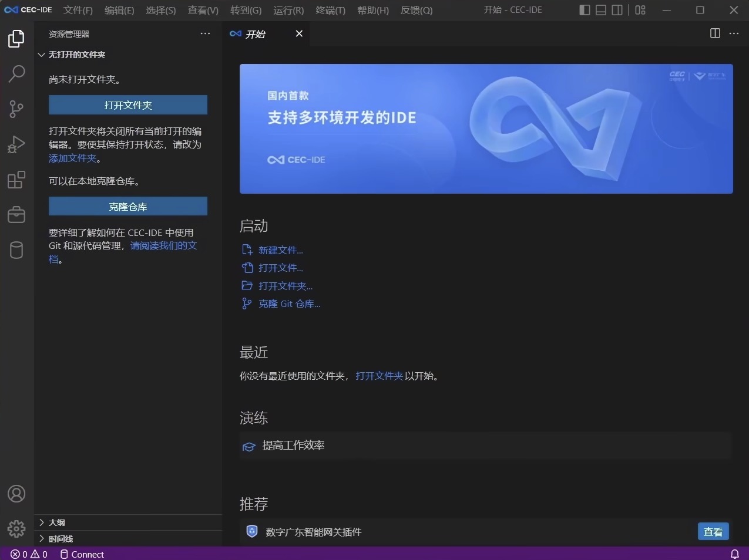Toggle the secondary side bar visibility
The image size is (749, 560).
coord(617,10)
